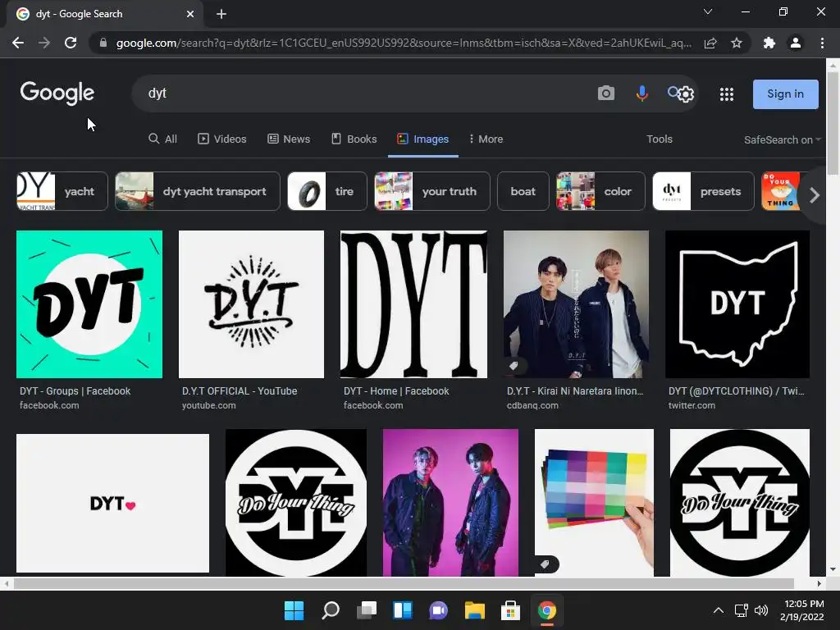Open Google apps grid
This screenshot has height=630, width=840.
(x=727, y=94)
